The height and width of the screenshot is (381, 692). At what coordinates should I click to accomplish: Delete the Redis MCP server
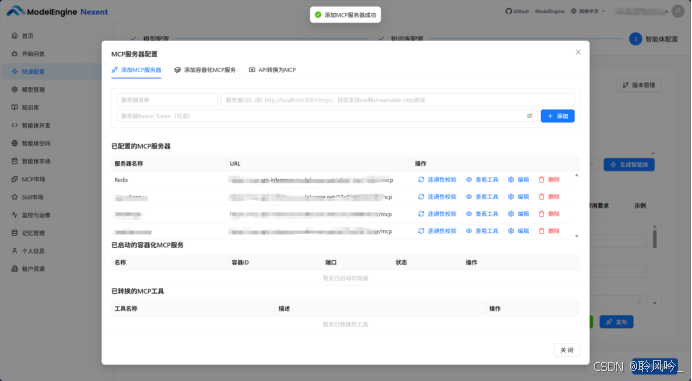click(x=549, y=180)
